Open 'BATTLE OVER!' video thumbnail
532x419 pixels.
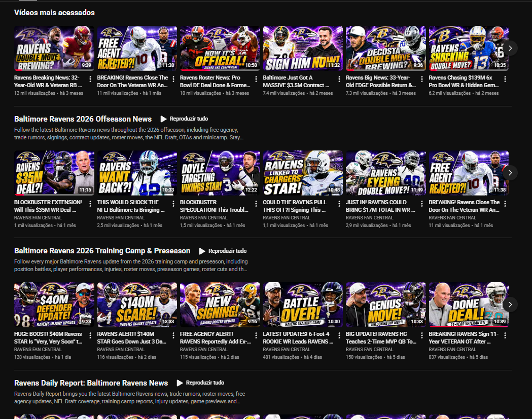pos(303,305)
